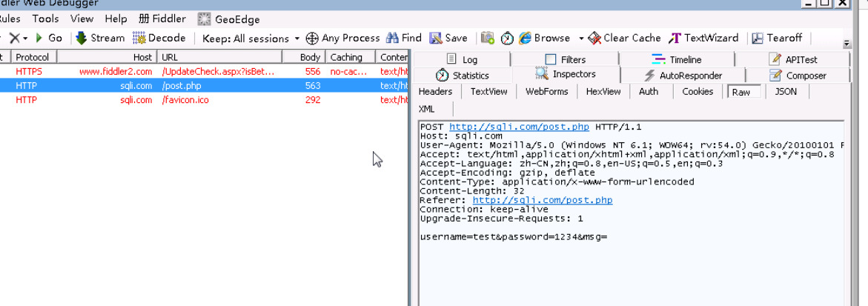Open Auth request inspector tab
The height and width of the screenshot is (306, 868).
(x=649, y=92)
